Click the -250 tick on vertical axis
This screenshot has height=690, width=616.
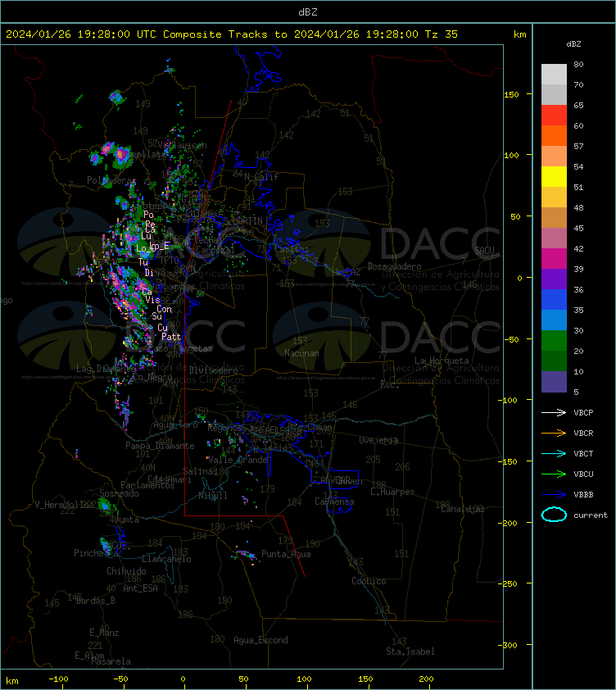[x=510, y=583]
